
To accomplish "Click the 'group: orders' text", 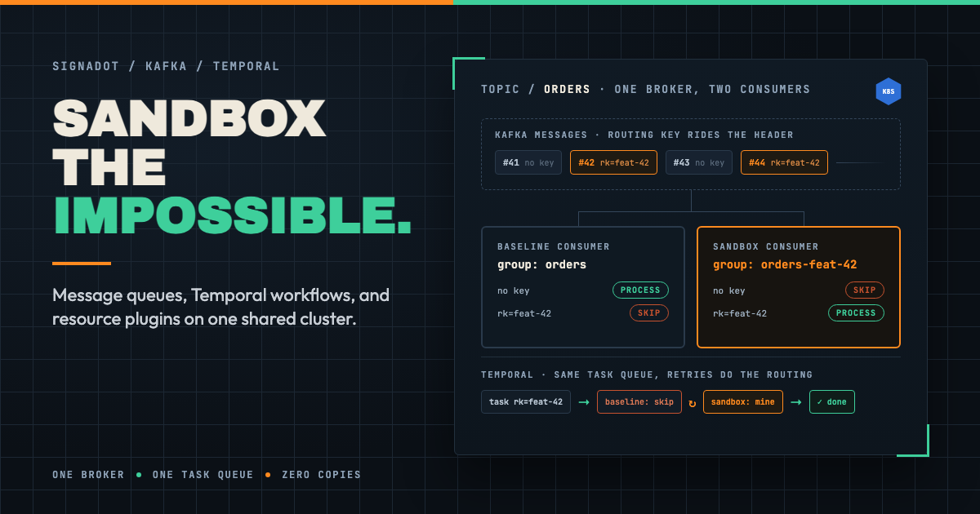I will click(541, 264).
